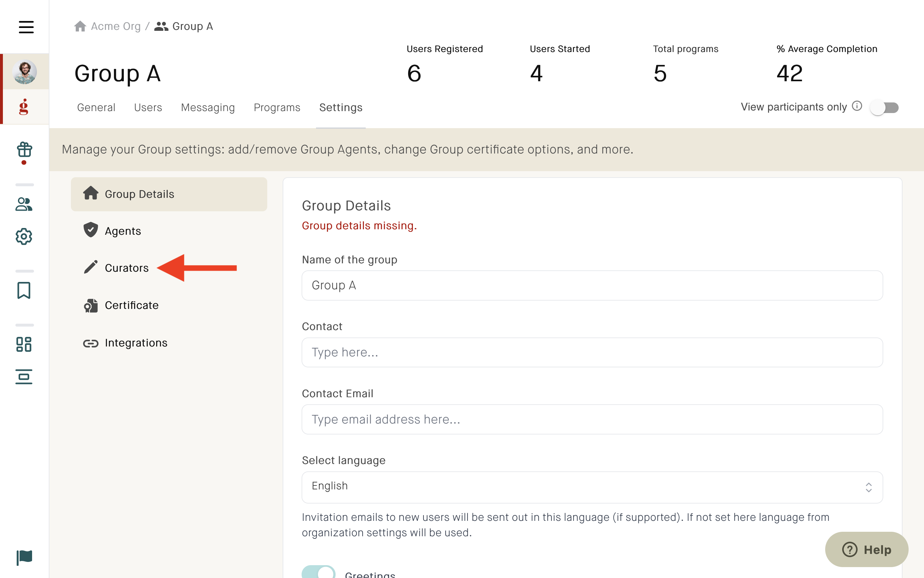
Task: Click the flag icon in sidebar
Action: point(24,558)
